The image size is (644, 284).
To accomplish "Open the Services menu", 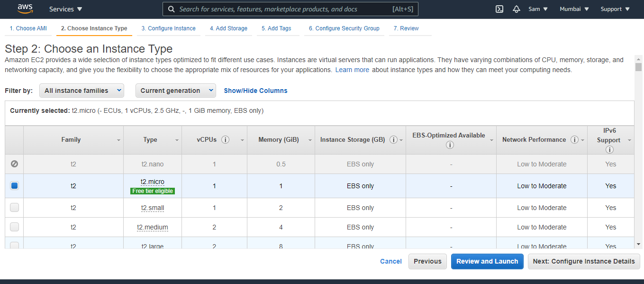I will [x=65, y=9].
